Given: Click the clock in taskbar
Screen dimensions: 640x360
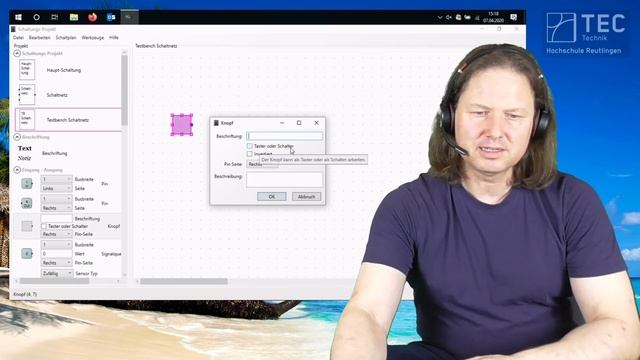Looking at the screenshot, I should (x=493, y=17).
